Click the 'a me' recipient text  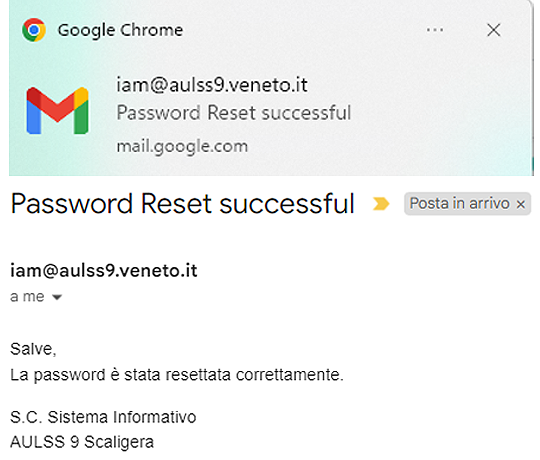point(27,296)
